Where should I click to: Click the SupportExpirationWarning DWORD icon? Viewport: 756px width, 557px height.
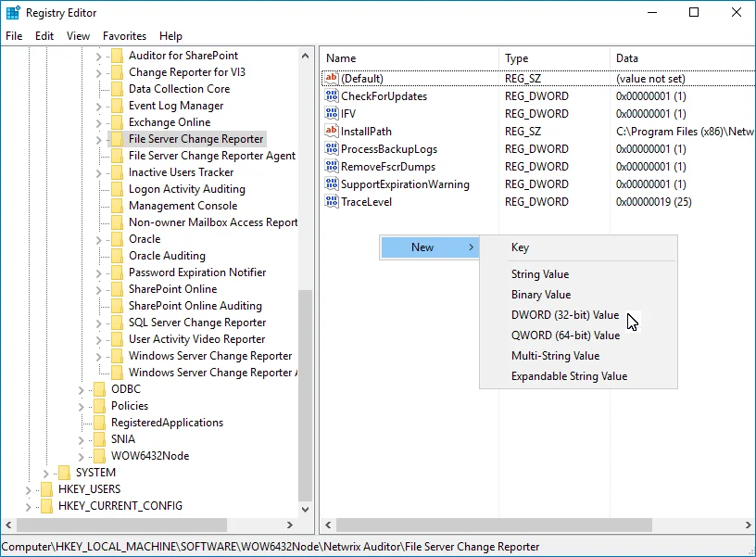(332, 184)
